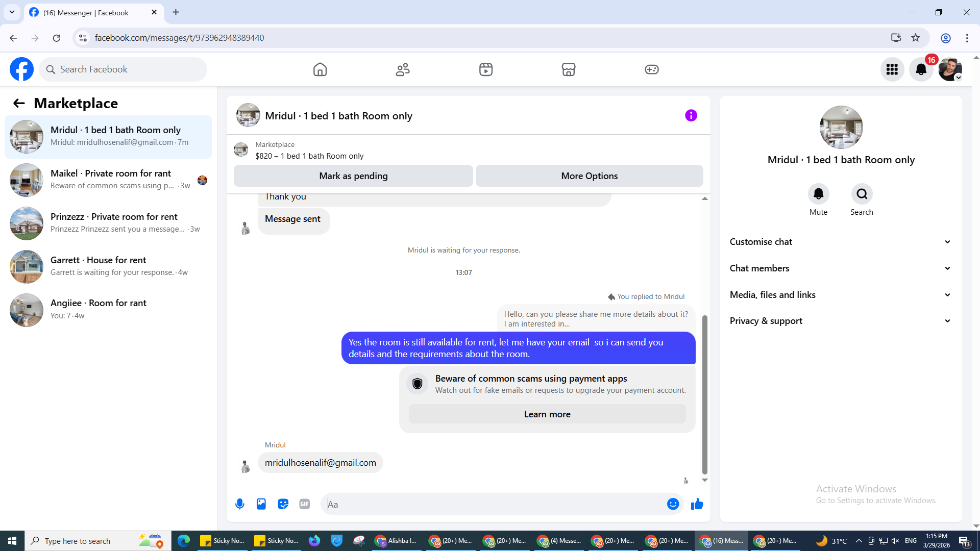The image size is (980, 551).
Task: Open Windows notification center icon
Action: click(x=964, y=541)
